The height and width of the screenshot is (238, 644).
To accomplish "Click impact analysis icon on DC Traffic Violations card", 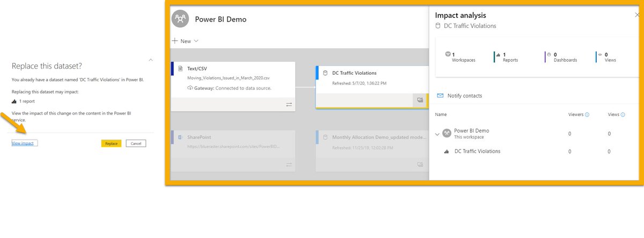I will (x=420, y=100).
